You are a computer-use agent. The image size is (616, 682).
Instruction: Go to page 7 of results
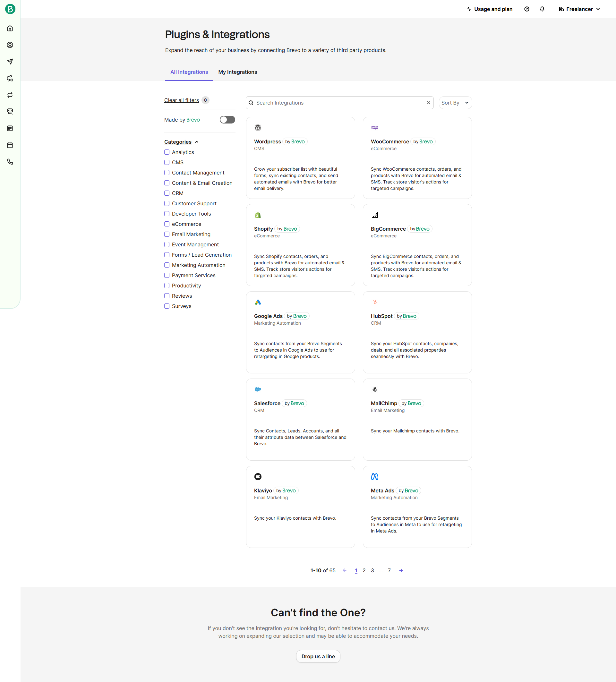pos(389,571)
